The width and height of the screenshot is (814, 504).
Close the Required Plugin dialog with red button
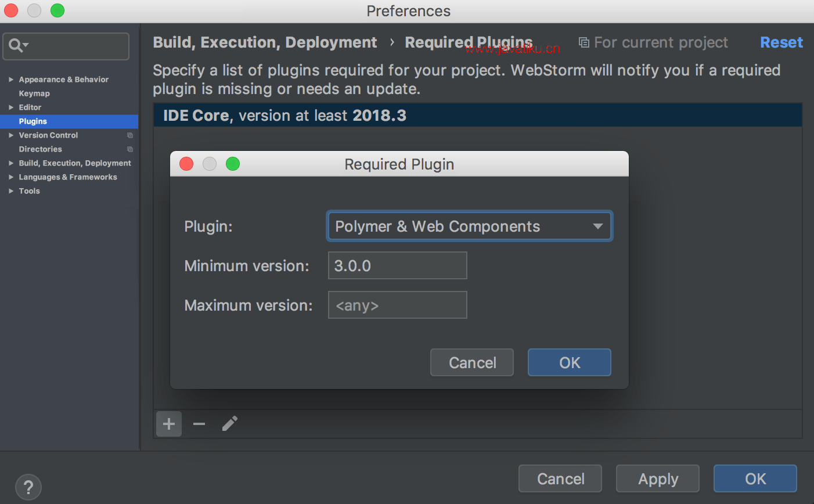click(x=186, y=164)
